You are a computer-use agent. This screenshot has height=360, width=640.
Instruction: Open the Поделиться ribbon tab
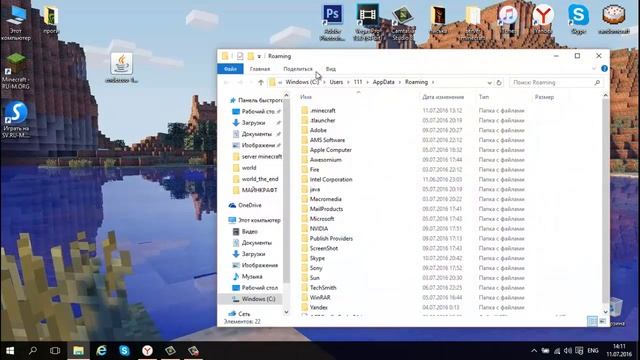pos(298,69)
